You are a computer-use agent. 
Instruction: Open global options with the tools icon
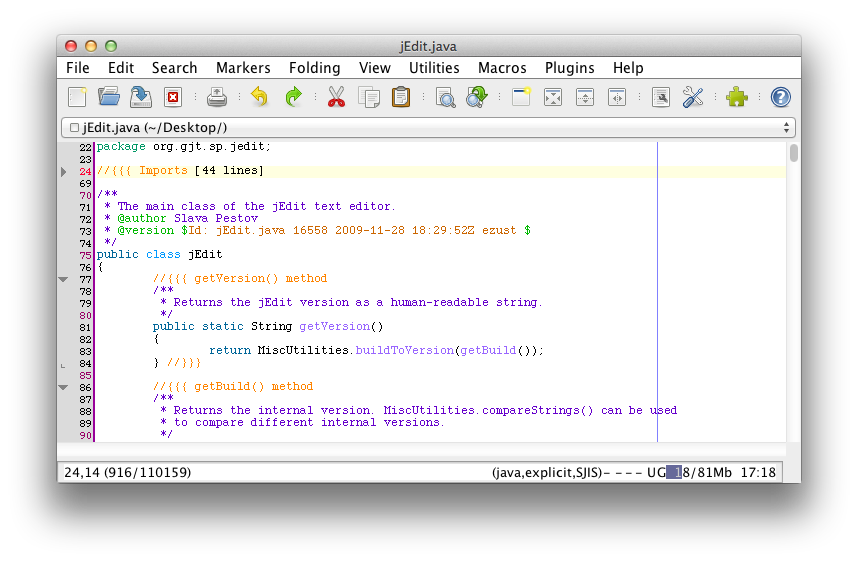[693, 97]
